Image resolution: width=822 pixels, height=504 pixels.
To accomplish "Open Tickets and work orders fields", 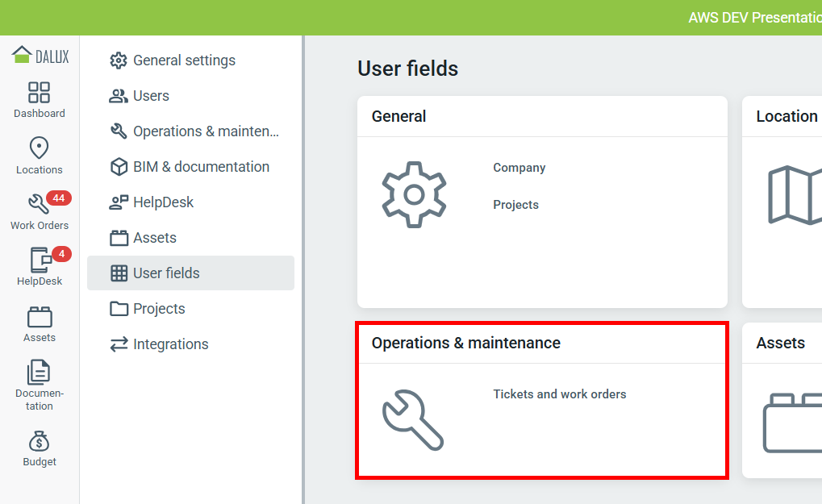I will click(x=560, y=394).
